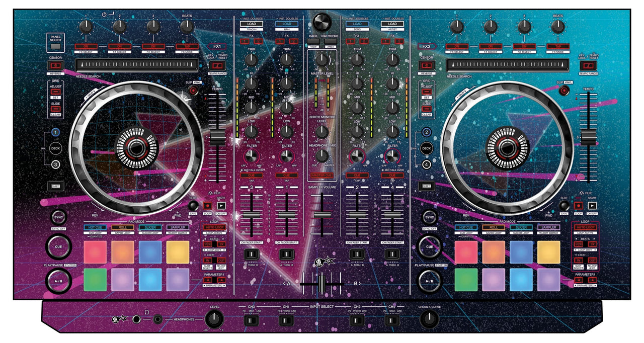Click the FX2 KEY LOCK tempo reset button
This screenshot has height=343, width=644.
[x=588, y=65]
